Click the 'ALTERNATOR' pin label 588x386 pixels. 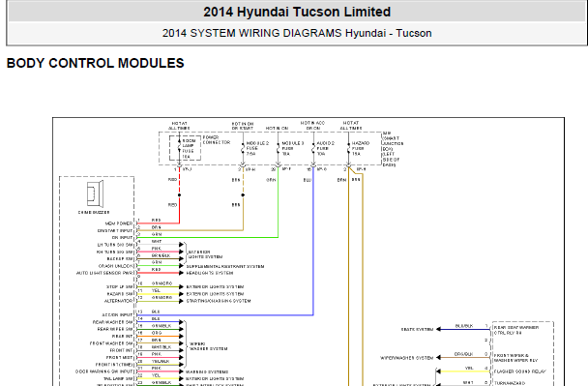(119, 301)
